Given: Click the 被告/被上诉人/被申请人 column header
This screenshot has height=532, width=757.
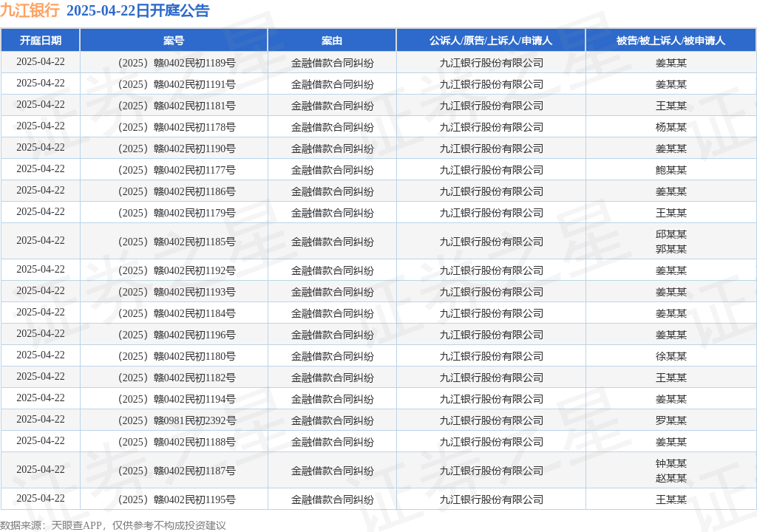Looking at the screenshot, I should (x=671, y=41).
